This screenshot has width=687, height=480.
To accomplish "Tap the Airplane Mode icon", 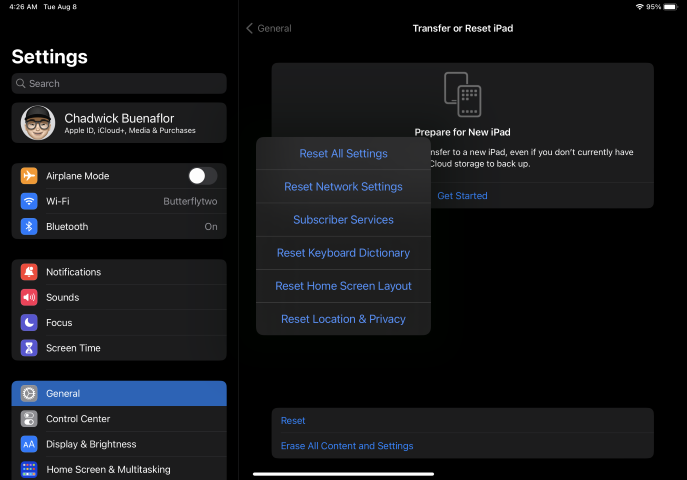I will [29, 176].
